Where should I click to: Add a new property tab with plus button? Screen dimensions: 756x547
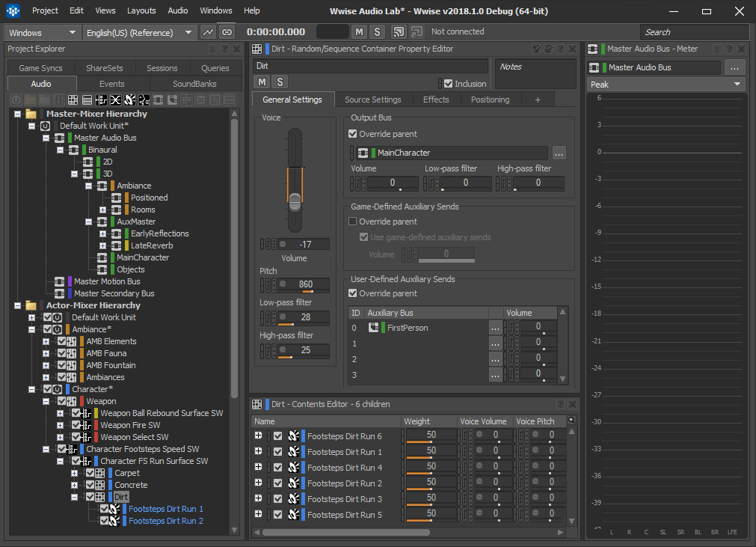[538, 100]
